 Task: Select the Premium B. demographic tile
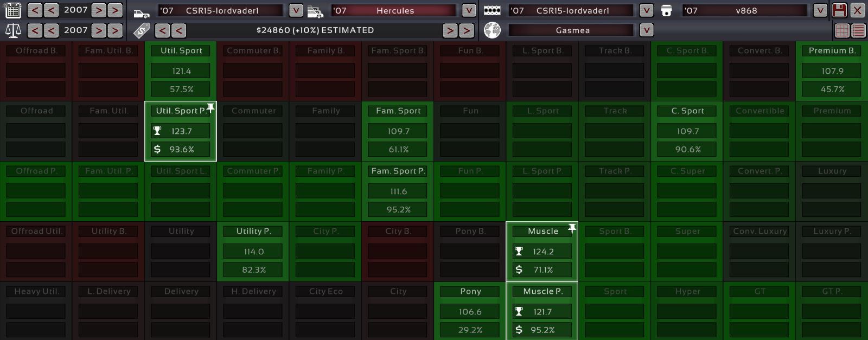pyautogui.click(x=832, y=70)
